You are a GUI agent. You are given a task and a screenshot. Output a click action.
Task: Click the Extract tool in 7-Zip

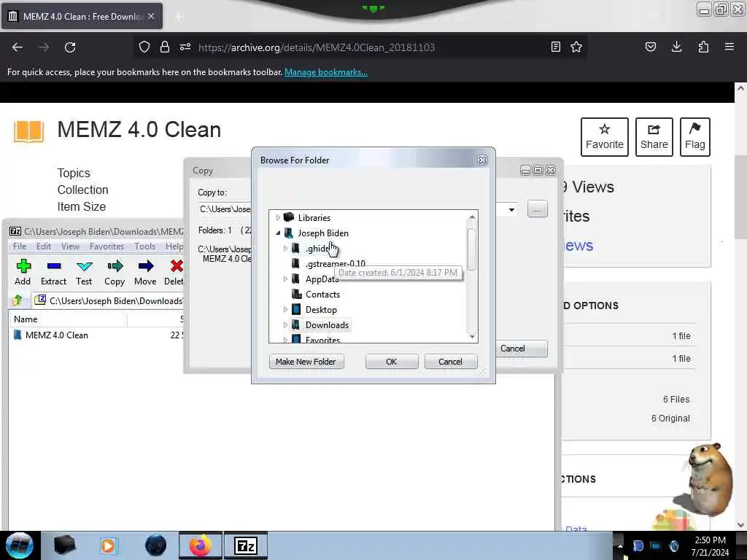tap(53, 273)
